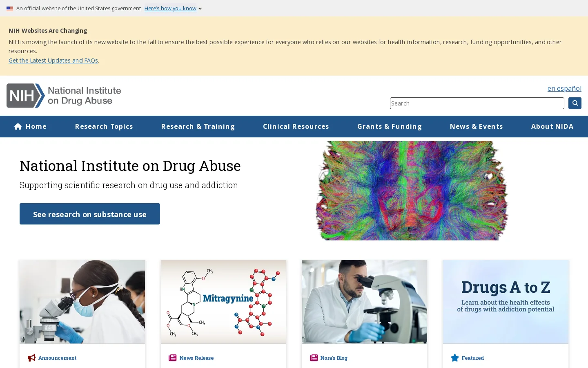Image resolution: width=588 pixels, height=368 pixels.
Task: Click the Home house icon
Action: coord(18,126)
